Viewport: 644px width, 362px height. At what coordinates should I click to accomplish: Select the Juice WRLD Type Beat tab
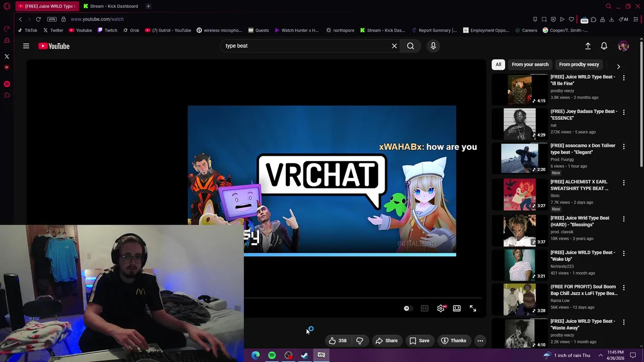tap(46, 6)
